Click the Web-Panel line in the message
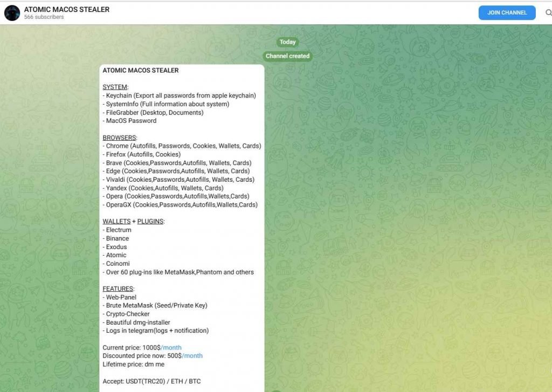Image resolution: width=552 pixels, height=392 pixels. [x=121, y=297]
